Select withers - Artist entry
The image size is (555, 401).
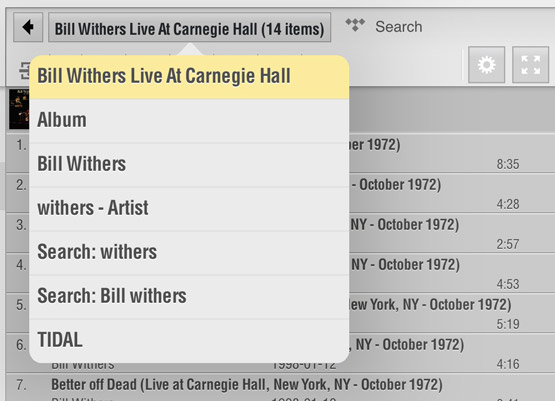(x=189, y=208)
